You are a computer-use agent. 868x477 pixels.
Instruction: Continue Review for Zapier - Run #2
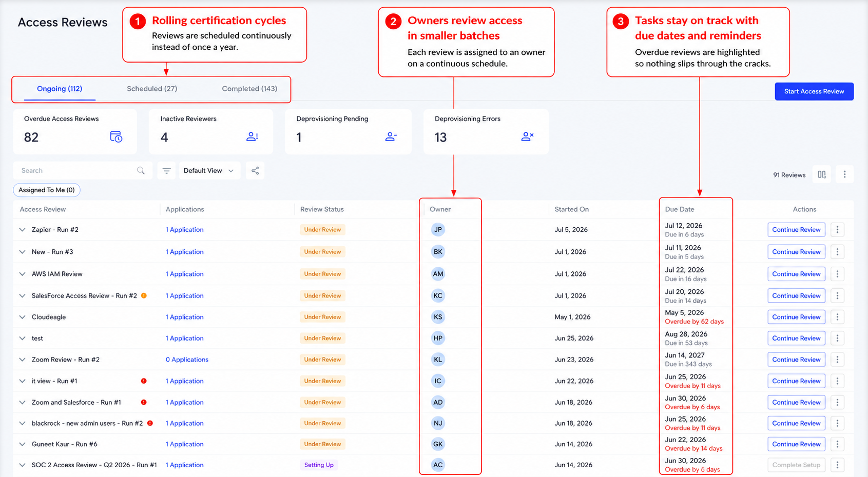[796, 230]
